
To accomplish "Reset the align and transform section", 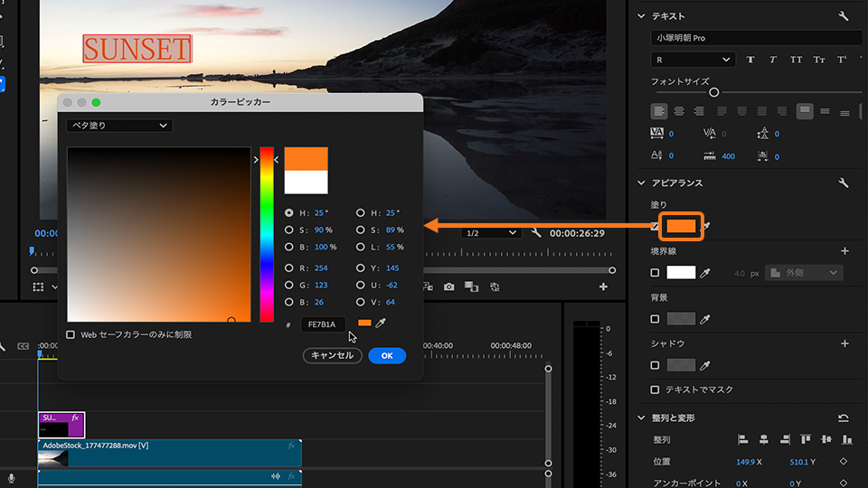I will [x=844, y=418].
